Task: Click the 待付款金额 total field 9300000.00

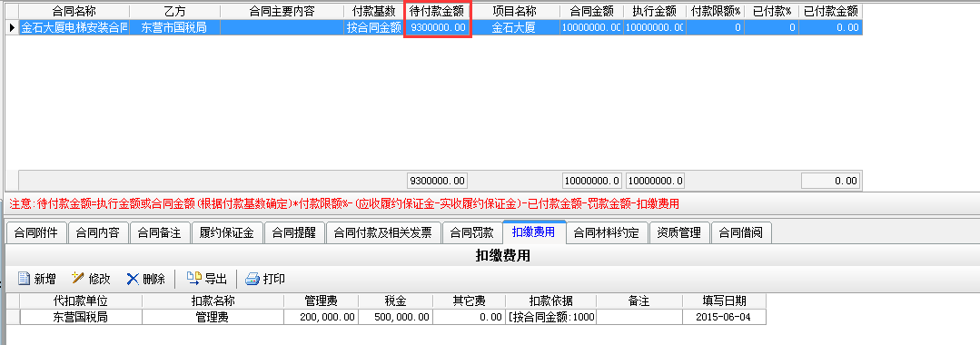Action: coord(437,181)
